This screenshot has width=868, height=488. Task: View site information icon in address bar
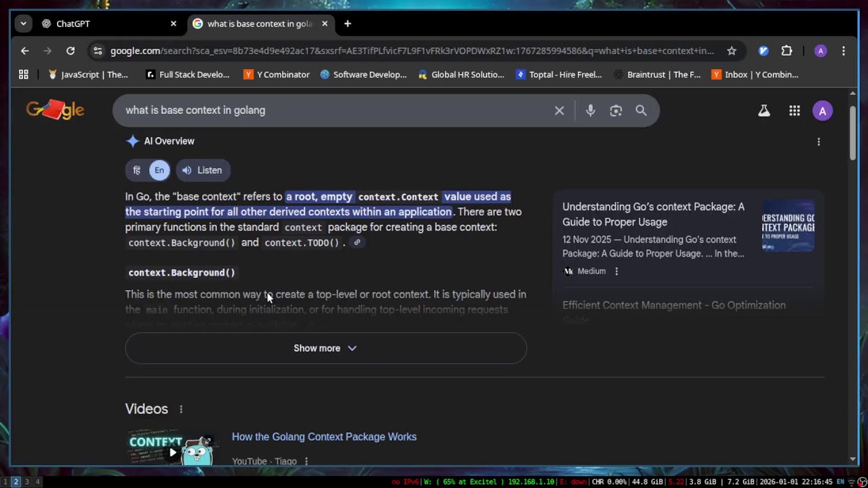(x=98, y=51)
